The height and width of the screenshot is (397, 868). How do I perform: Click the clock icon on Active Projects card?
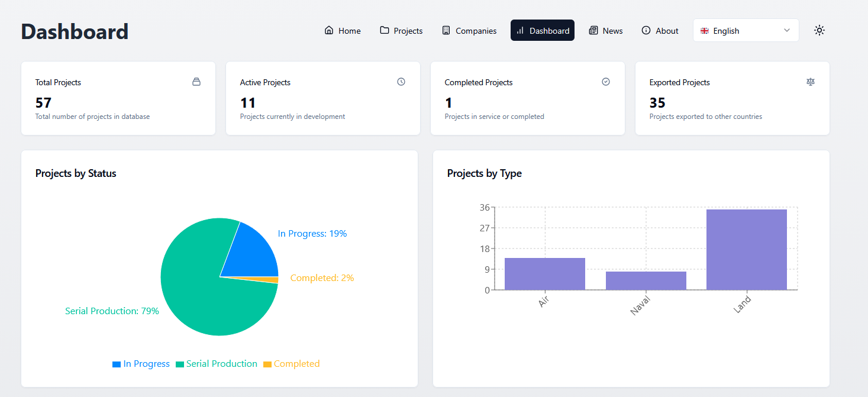pyautogui.click(x=401, y=82)
